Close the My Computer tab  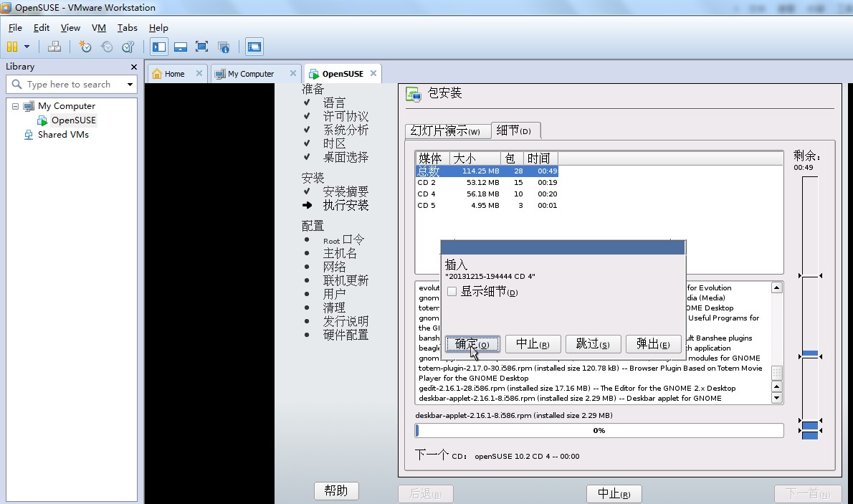pos(293,73)
